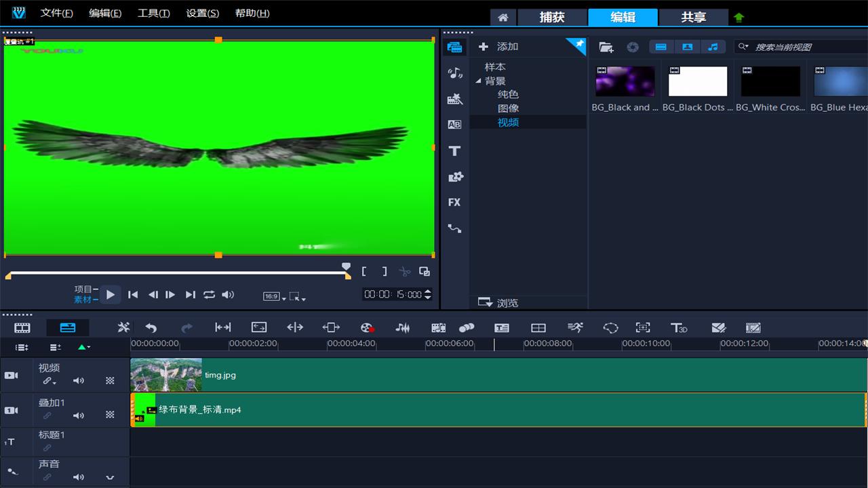Open the 文件(F) menu
Screen dimensions: 868x488
[56, 14]
